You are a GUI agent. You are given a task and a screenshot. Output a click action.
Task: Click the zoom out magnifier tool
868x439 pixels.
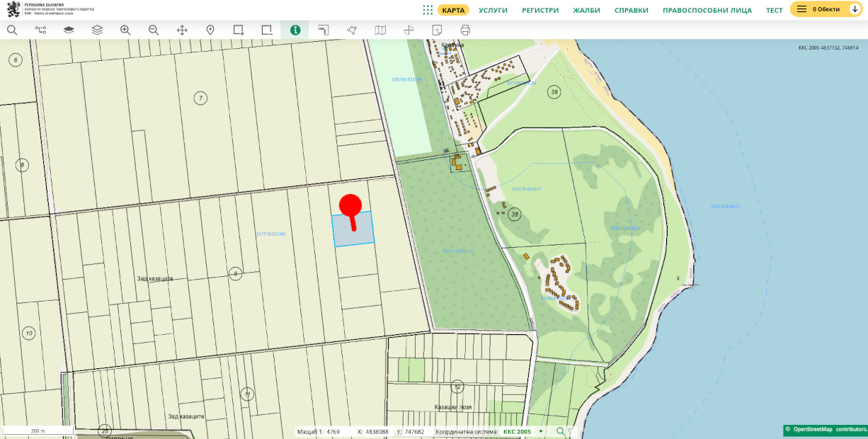[154, 30]
